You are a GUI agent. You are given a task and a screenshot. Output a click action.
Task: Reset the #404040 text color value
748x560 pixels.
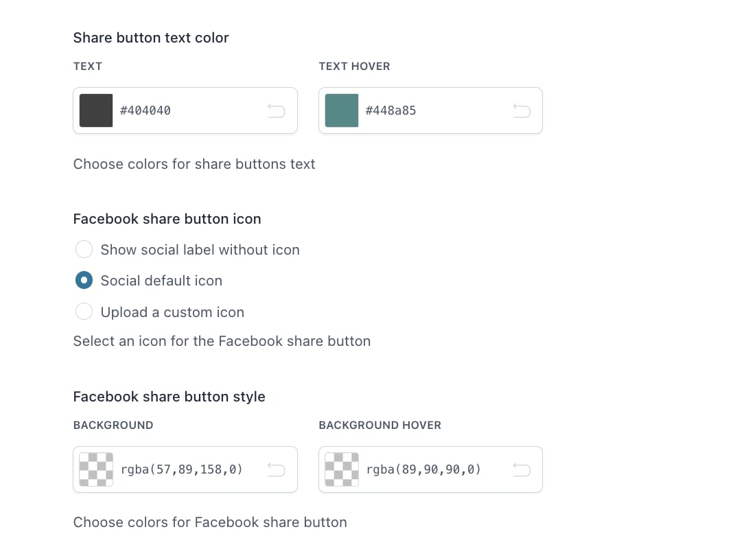276,110
